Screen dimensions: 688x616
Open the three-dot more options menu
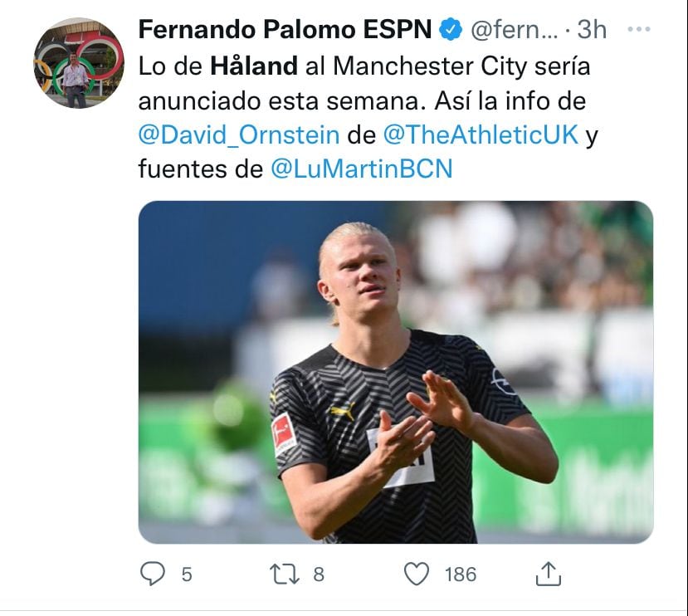[x=638, y=30]
